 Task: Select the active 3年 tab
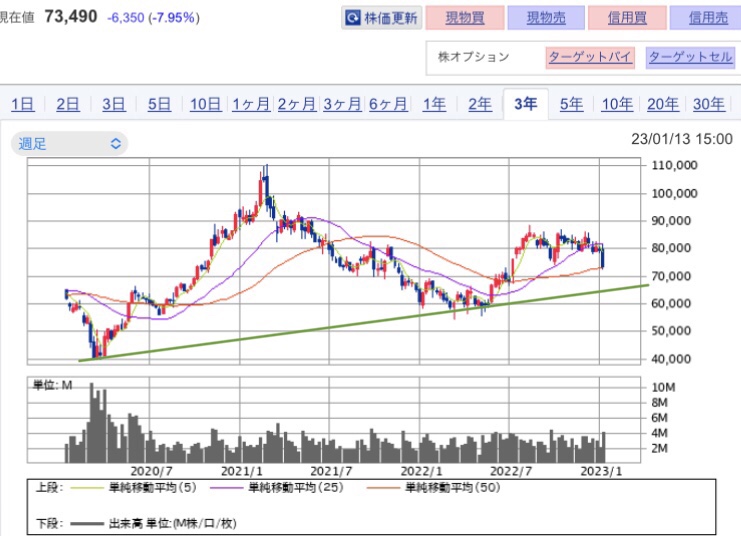(x=526, y=104)
